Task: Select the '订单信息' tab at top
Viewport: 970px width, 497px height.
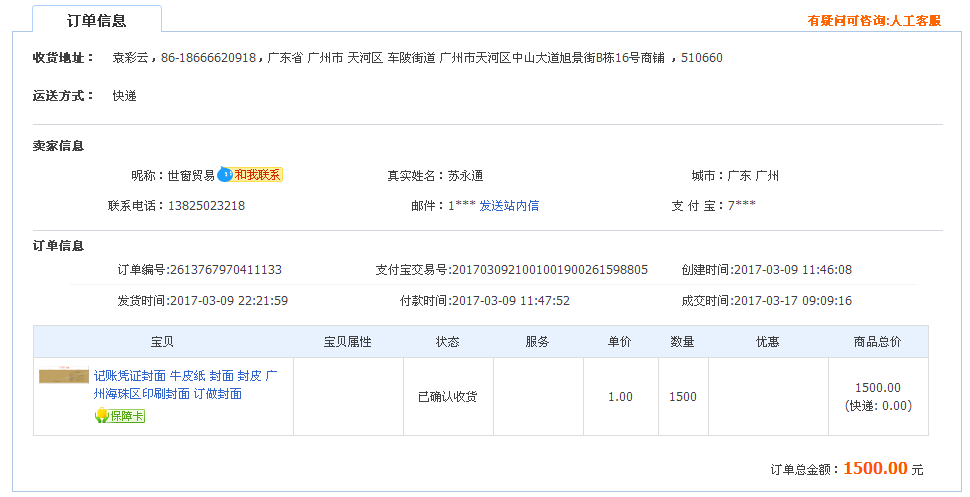Action: coord(96,20)
